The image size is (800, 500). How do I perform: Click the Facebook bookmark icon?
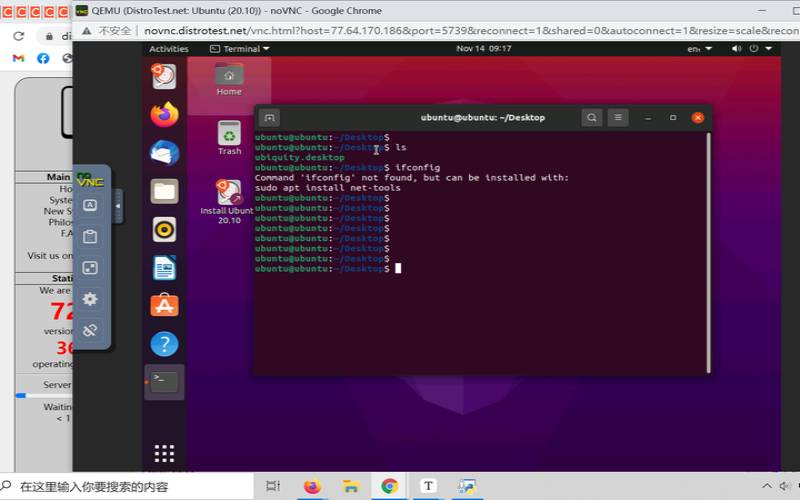tap(43, 58)
